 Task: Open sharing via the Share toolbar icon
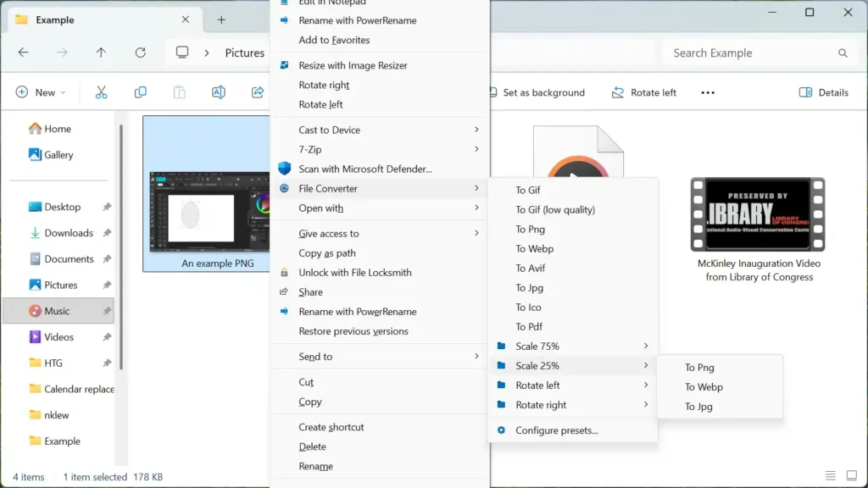point(257,92)
